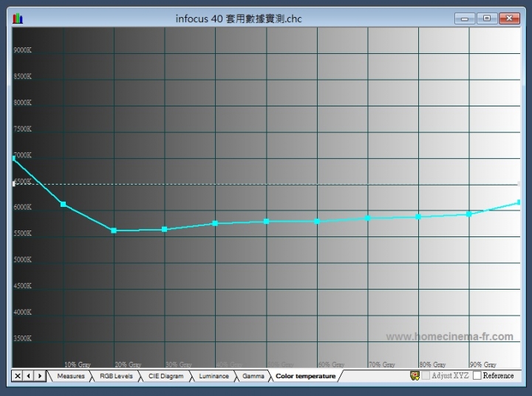Click the 70% Gray data point on curve
The height and width of the screenshot is (396, 532).
[367, 218]
